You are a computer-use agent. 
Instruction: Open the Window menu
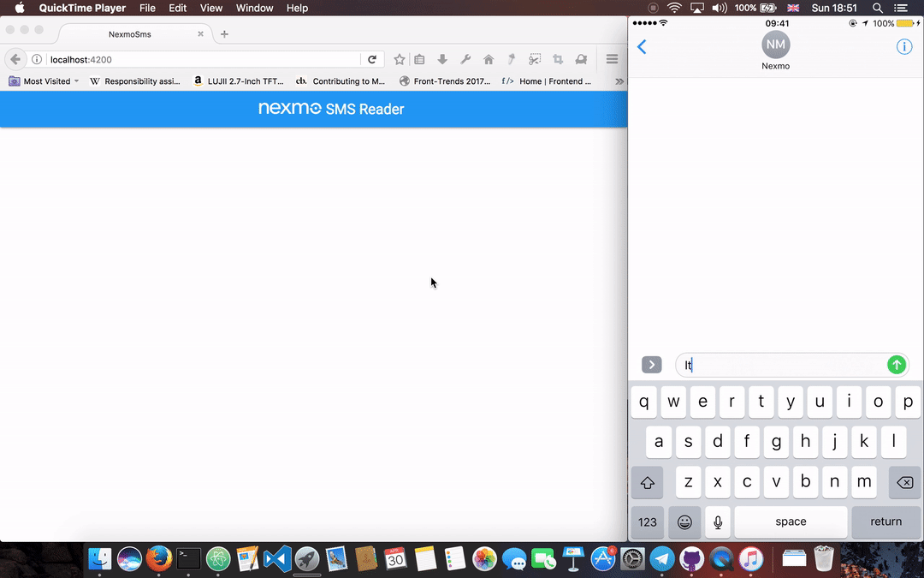[255, 8]
